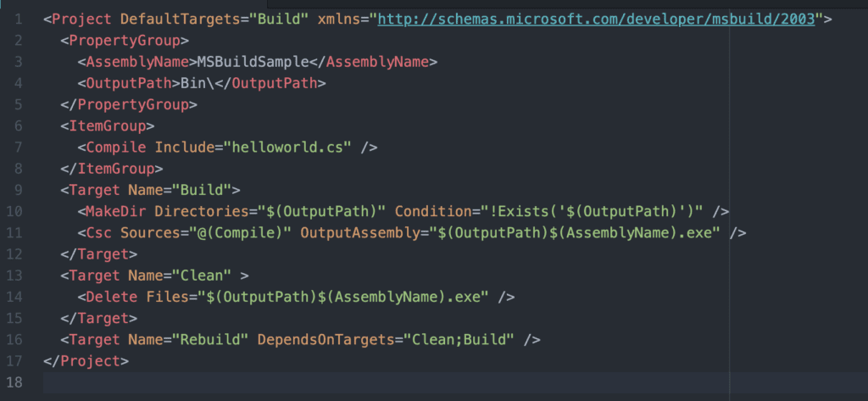Click the closing AssemblyName tag on line 3
This screenshot has height=401, width=868.
point(374,62)
